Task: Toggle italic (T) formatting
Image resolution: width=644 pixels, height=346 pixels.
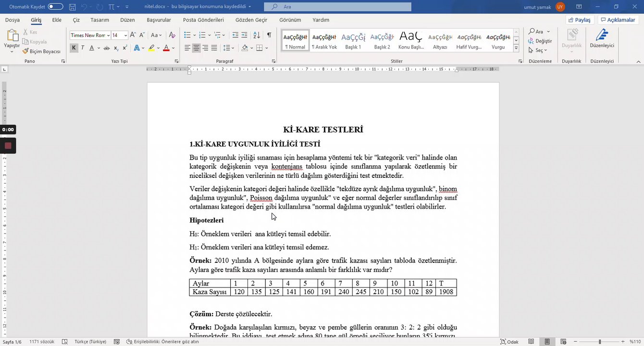Action: [83, 48]
